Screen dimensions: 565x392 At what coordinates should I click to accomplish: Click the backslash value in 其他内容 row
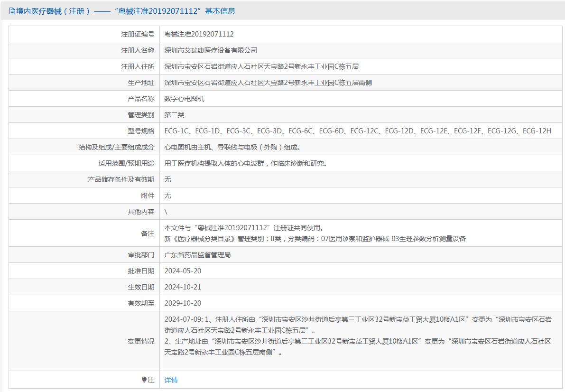(166, 212)
